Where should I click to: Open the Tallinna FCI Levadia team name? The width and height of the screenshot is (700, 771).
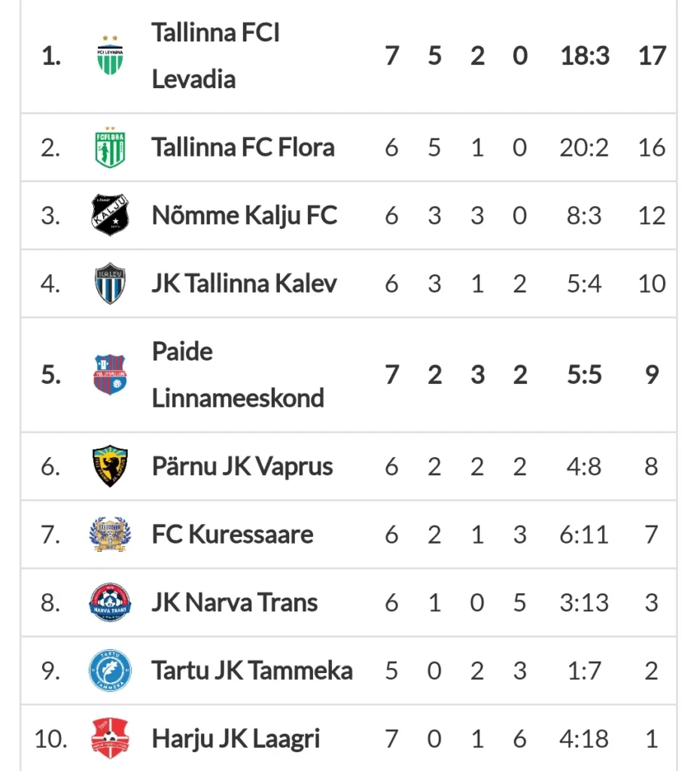click(216, 56)
